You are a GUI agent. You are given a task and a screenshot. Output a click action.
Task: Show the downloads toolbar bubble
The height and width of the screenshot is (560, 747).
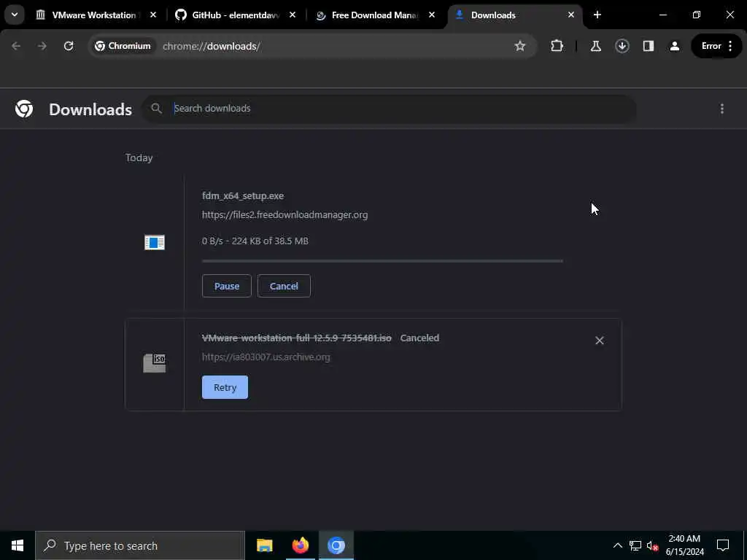coord(622,46)
